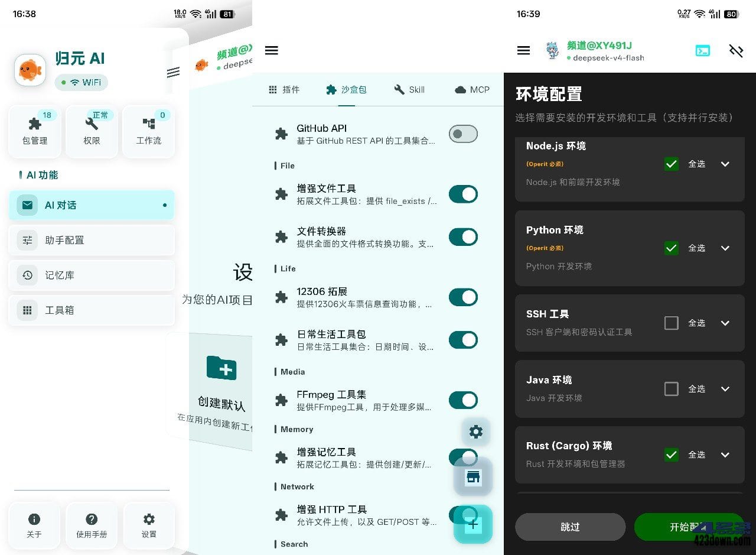756x555 pixels.
Task: Toggle FFmpeg 工具集 switch
Action: [463, 400]
